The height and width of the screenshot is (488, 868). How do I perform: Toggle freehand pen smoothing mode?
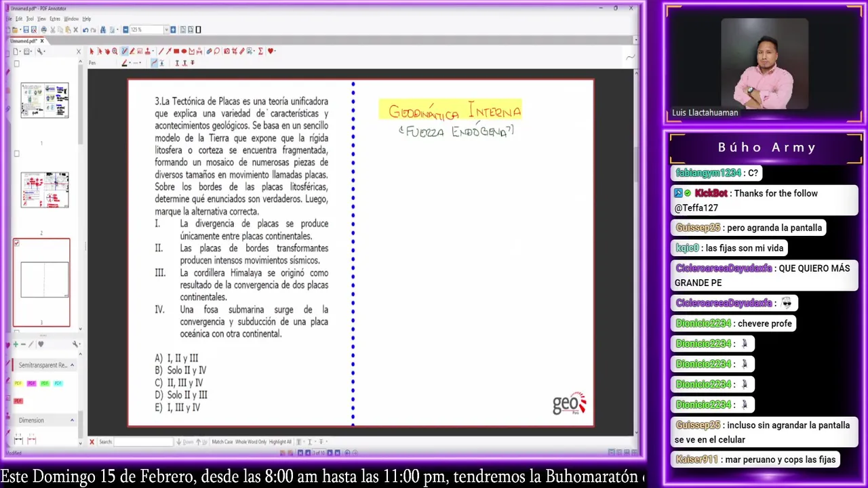click(x=153, y=63)
